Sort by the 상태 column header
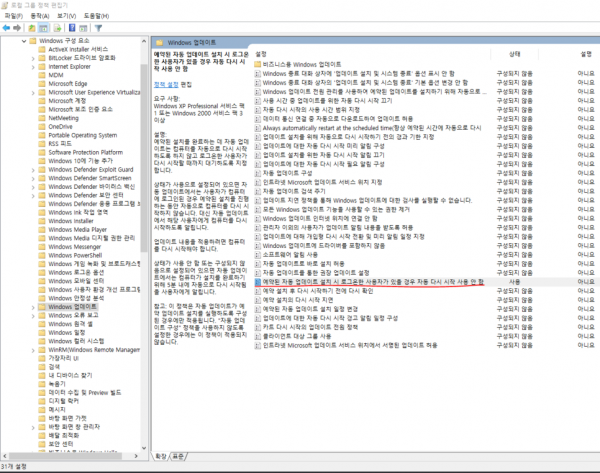Viewport: 600px width, 473px height. click(x=514, y=54)
